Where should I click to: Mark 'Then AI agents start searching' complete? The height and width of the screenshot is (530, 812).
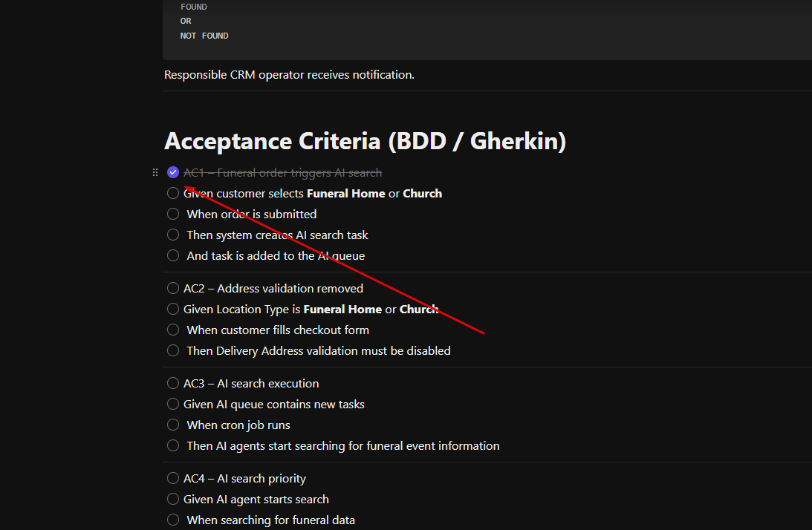(x=173, y=445)
